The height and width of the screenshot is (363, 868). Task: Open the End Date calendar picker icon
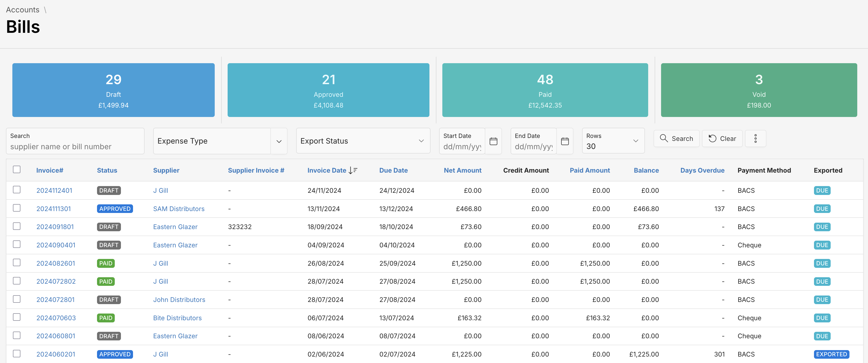tap(565, 141)
